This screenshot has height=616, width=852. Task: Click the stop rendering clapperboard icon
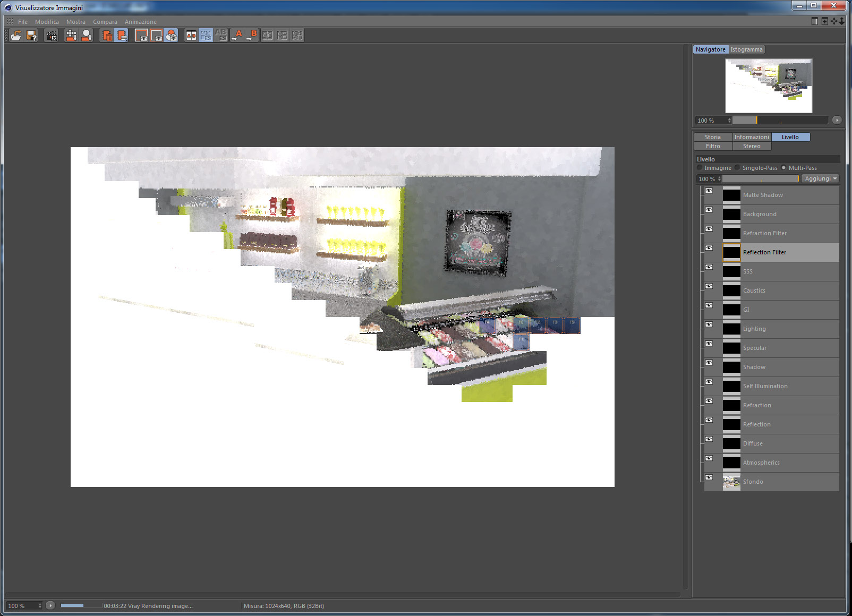click(52, 36)
